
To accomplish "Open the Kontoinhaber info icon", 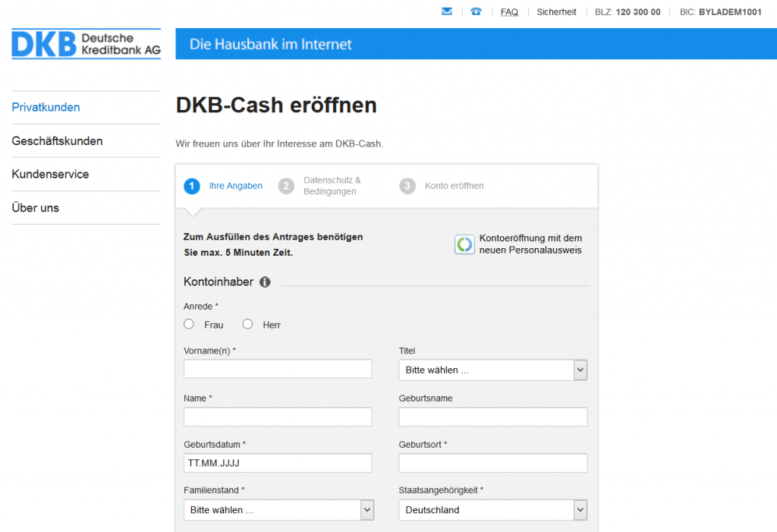I will (265, 282).
